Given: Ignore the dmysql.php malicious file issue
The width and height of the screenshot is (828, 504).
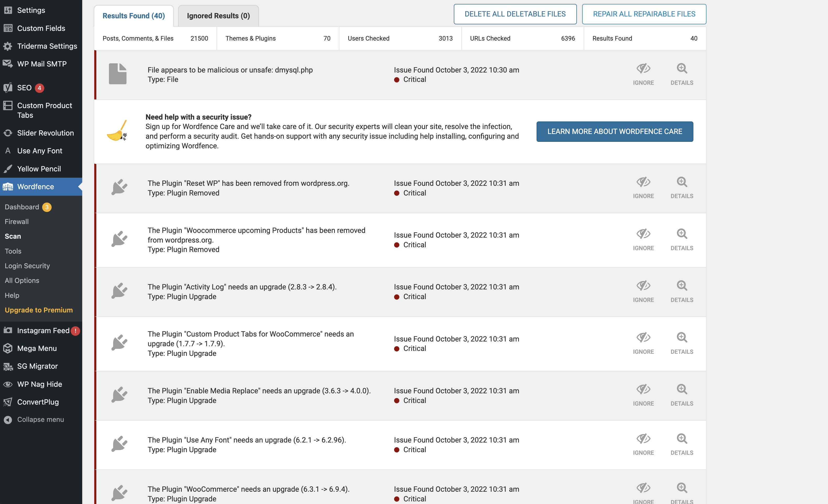Looking at the screenshot, I should (x=643, y=74).
